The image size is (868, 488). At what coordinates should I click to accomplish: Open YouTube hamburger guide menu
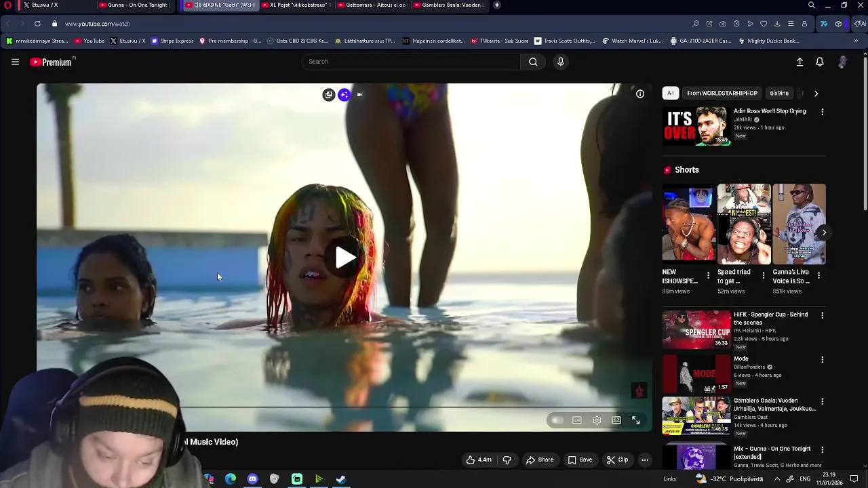point(15,62)
